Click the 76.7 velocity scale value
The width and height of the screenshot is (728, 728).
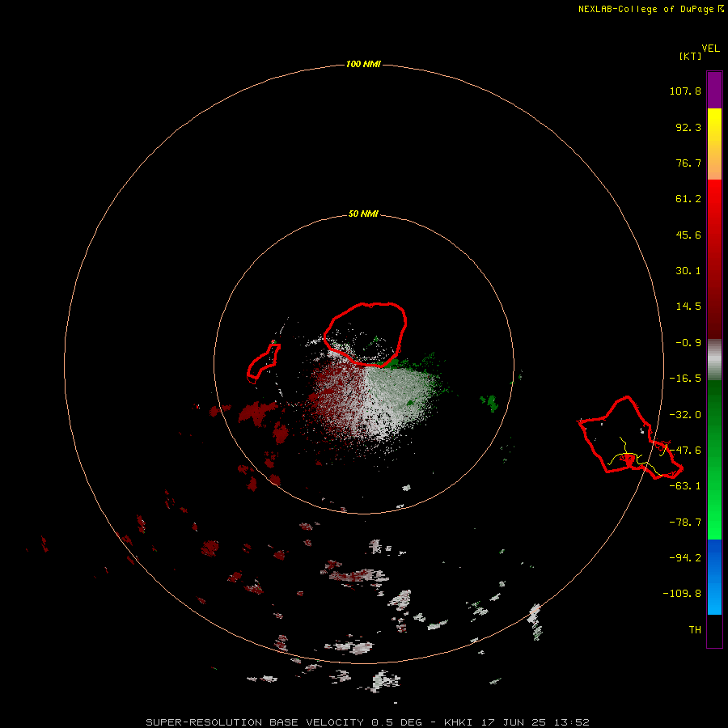coord(688,163)
